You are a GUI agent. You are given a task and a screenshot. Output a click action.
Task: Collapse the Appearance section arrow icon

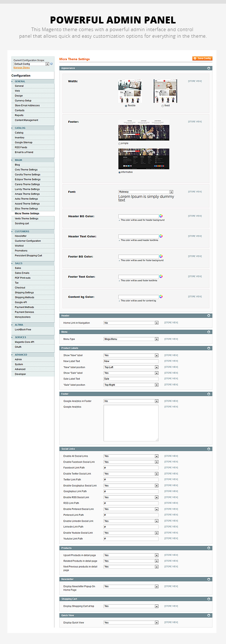tap(209, 68)
